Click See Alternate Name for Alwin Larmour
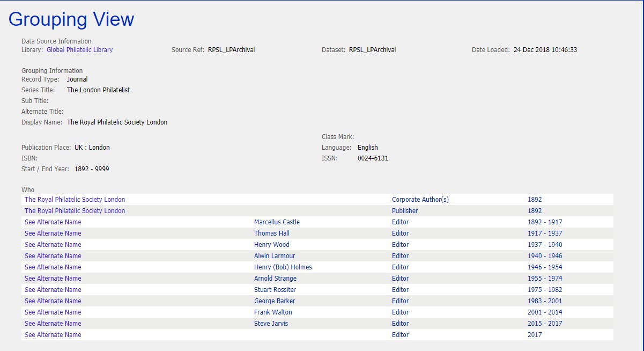 [x=53, y=256]
